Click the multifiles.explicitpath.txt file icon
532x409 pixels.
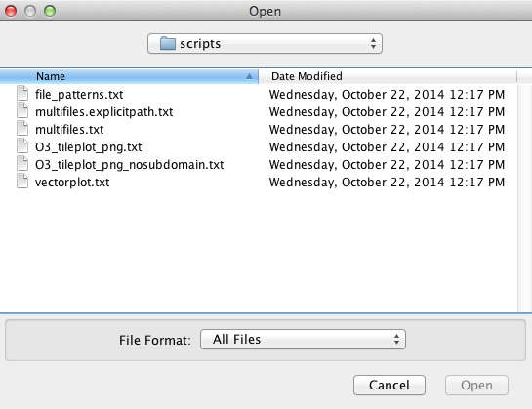point(22,111)
